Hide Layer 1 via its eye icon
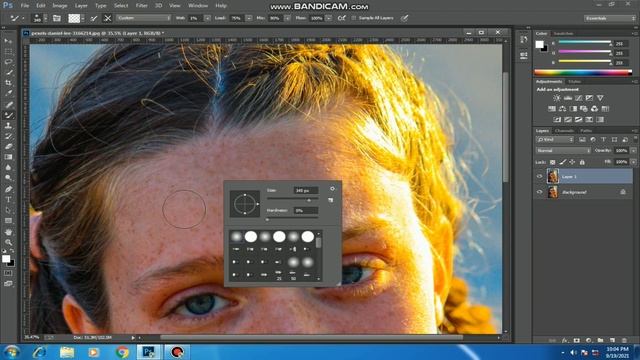This screenshot has width=640, height=360. [x=540, y=176]
